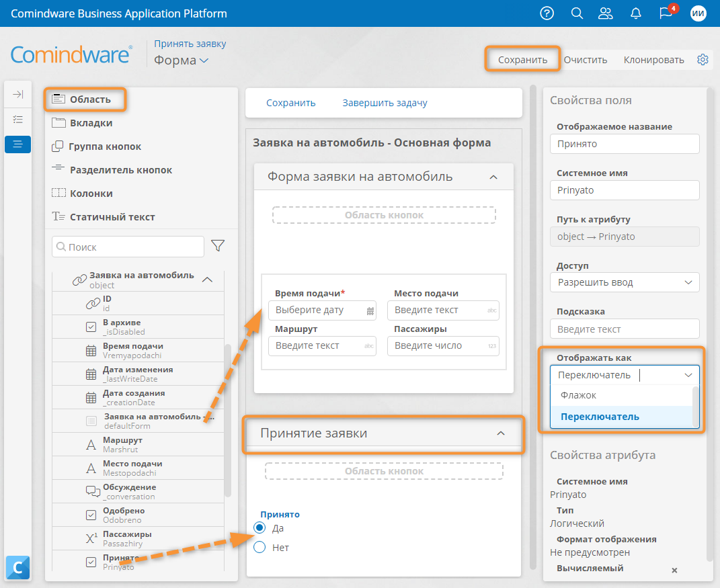
Task: Click the Завершить задачу form button
Action: [385, 103]
